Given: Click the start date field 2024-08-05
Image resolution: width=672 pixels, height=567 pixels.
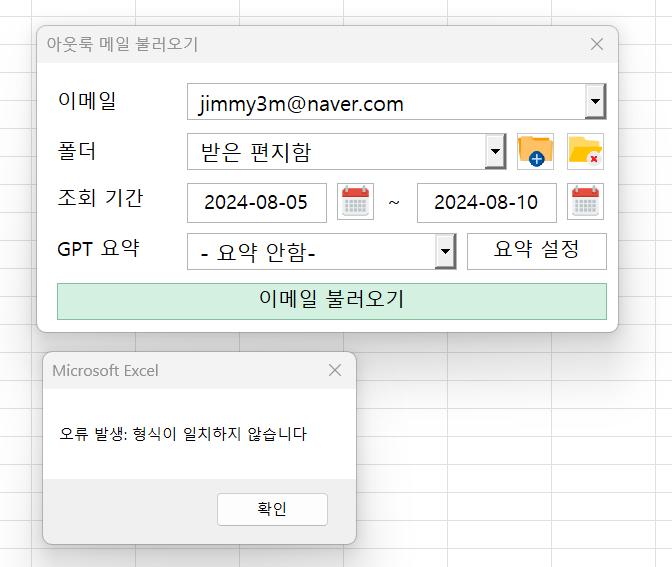Looking at the screenshot, I should (257, 203).
